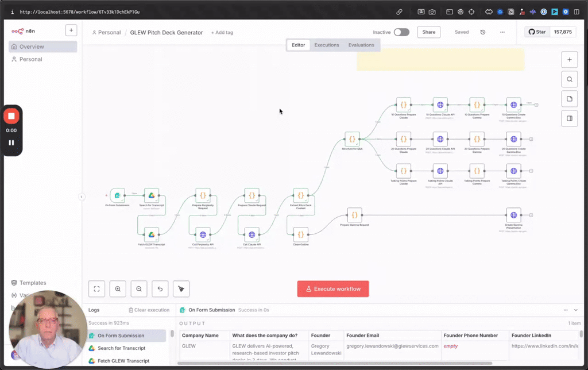This screenshot has height=370, width=588.
Task: Click the fit-to-view canvas icon
Action: tap(96, 289)
